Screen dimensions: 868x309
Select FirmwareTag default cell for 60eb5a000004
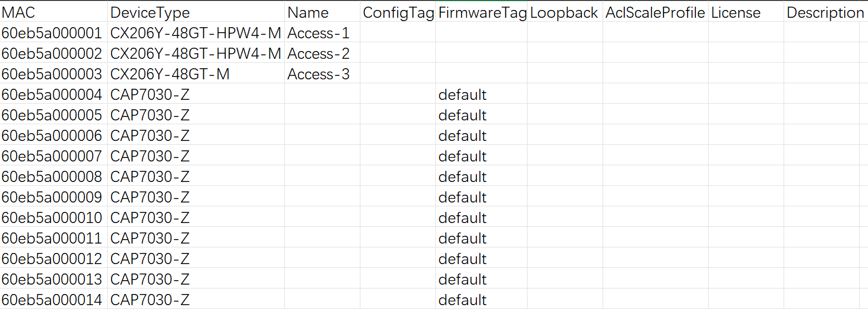point(481,94)
